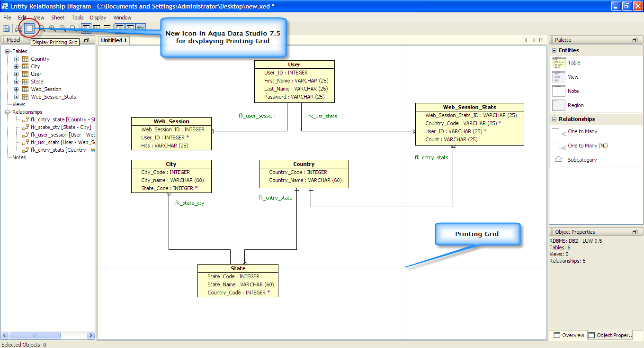
Task: Expand the Country table node
Action: 16,59
